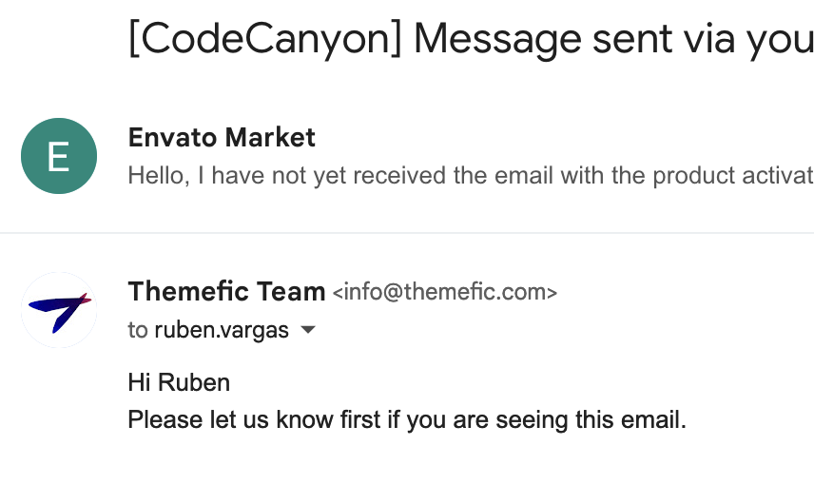The image size is (814, 504).
Task: Click the 'ruben.vargas' recipient name
Action: [222, 330]
